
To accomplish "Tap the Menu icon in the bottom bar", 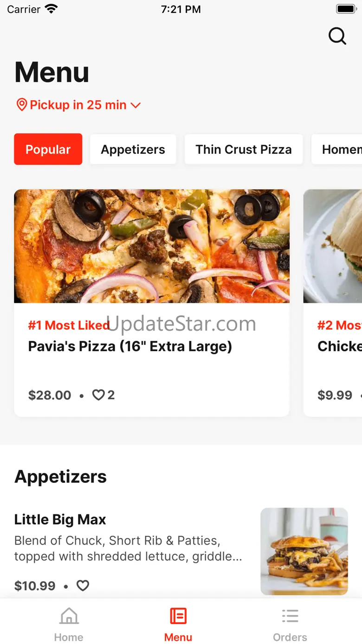I will tap(178, 616).
